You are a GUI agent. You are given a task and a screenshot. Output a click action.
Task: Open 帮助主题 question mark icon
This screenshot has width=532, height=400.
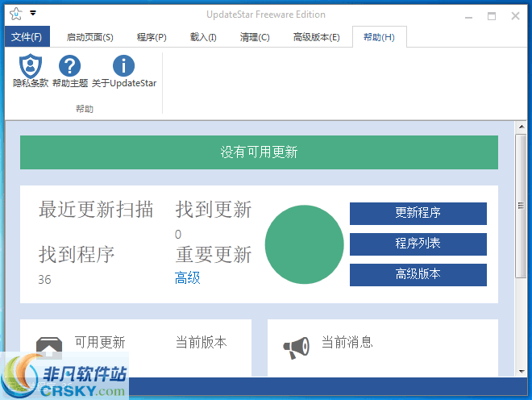69,66
